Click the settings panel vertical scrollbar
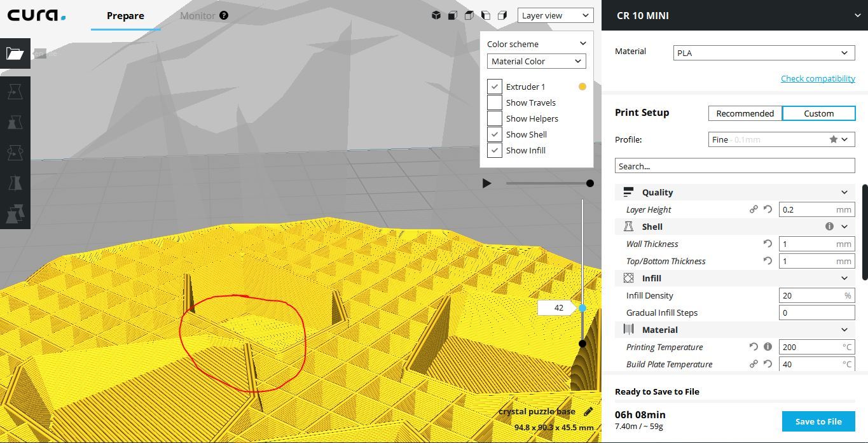The image size is (868, 443). click(865, 232)
